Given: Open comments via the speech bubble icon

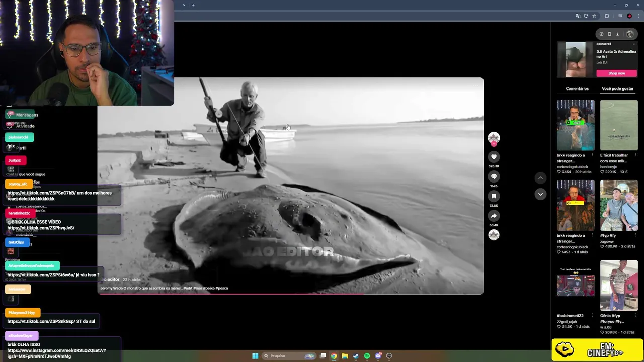Looking at the screenshot, I should click(x=494, y=176).
